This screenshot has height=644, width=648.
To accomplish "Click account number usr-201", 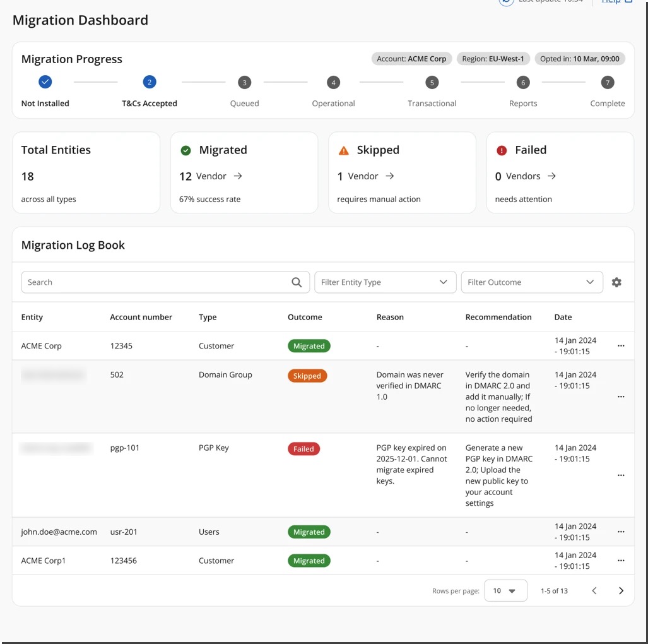I will point(123,532).
